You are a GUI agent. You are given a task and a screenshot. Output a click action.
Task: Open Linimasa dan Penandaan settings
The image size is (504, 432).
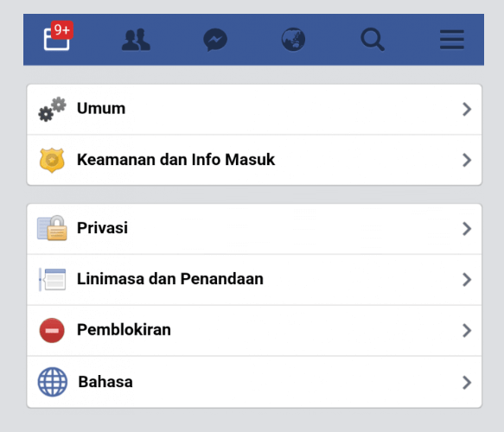[x=254, y=279]
